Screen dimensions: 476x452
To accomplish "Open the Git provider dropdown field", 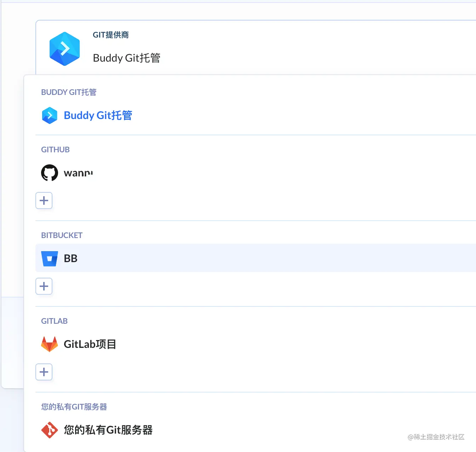I will tap(256, 47).
